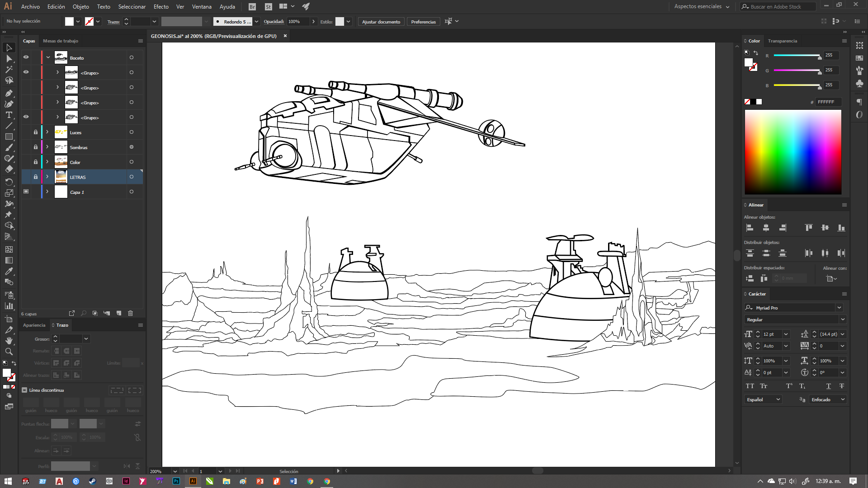The width and height of the screenshot is (868, 488).
Task: Select the Eyedropper tool
Action: pos(9,271)
